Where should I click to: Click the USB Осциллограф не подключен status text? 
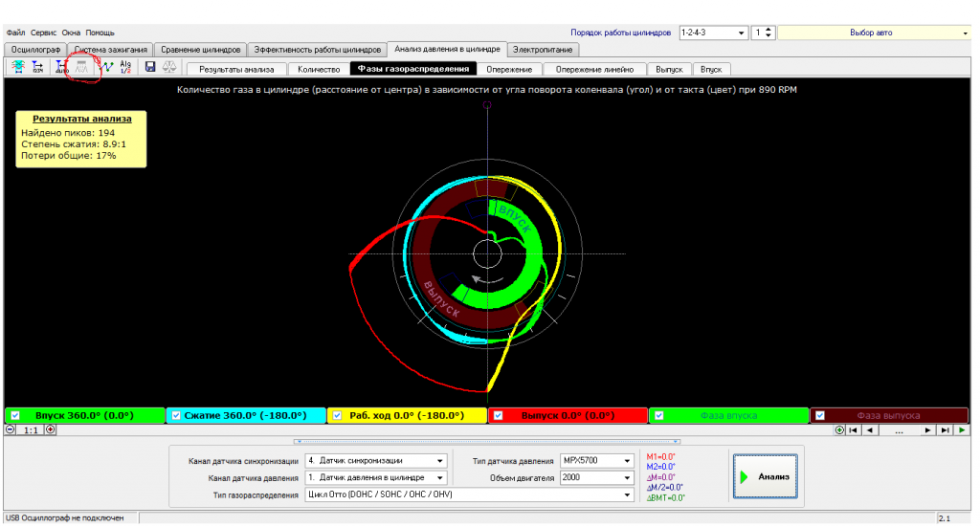pos(65,518)
